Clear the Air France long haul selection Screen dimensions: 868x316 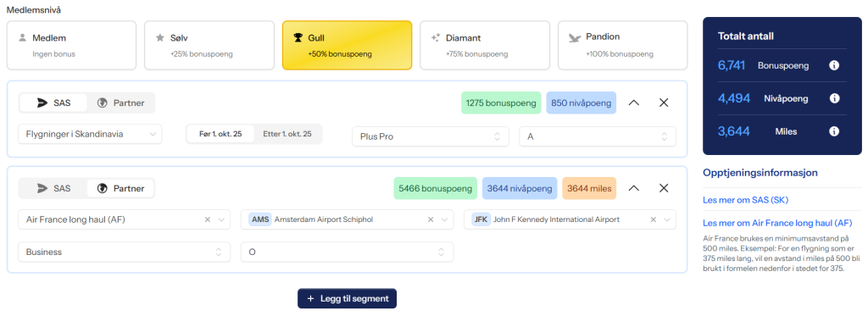coord(208,219)
